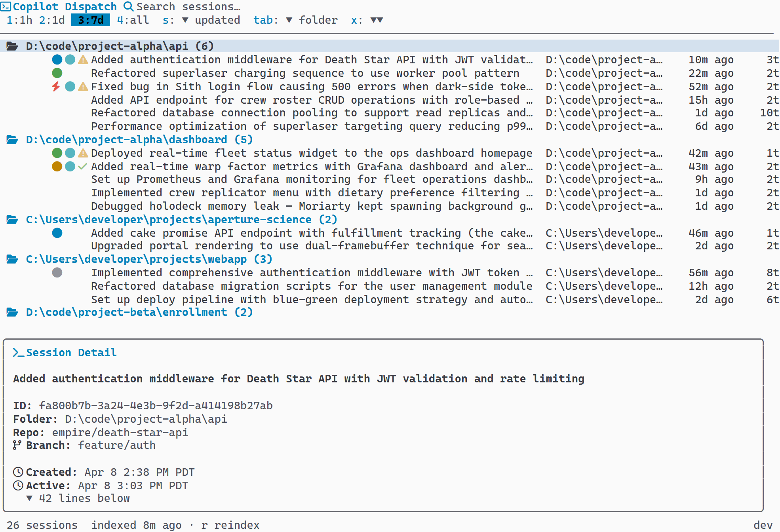The height and width of the screenshot is (532, 780).
Task: Click teal dot on fleet status widget row
Action: [70, 153]
